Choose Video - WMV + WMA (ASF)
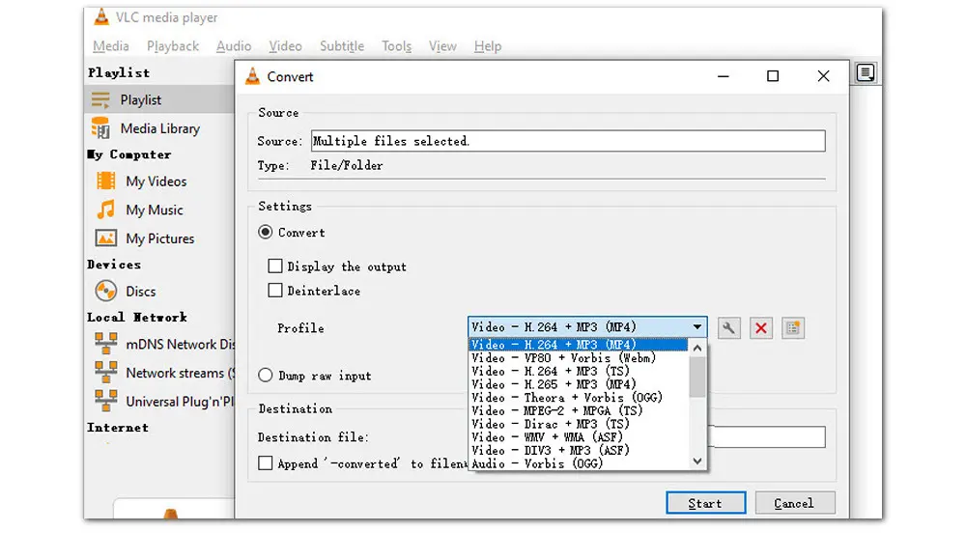The height and width of the screenshot is (560, 966). tap(578, 437)
